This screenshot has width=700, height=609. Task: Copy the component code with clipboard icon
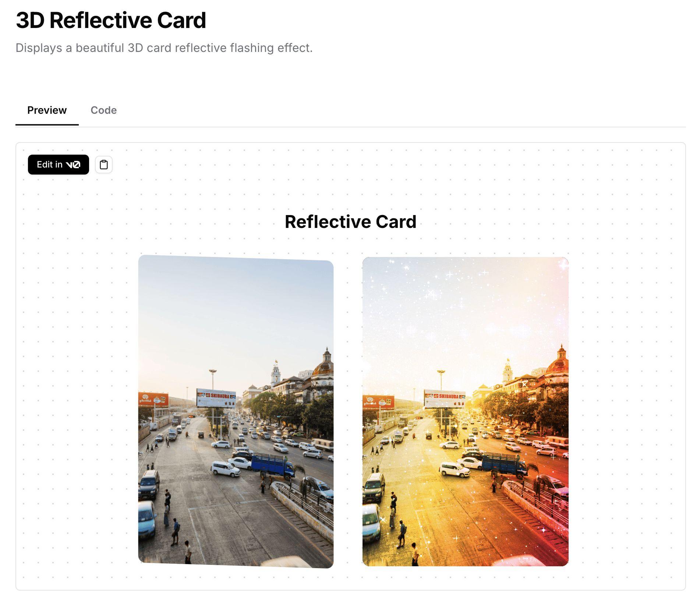tap(104, 165)
